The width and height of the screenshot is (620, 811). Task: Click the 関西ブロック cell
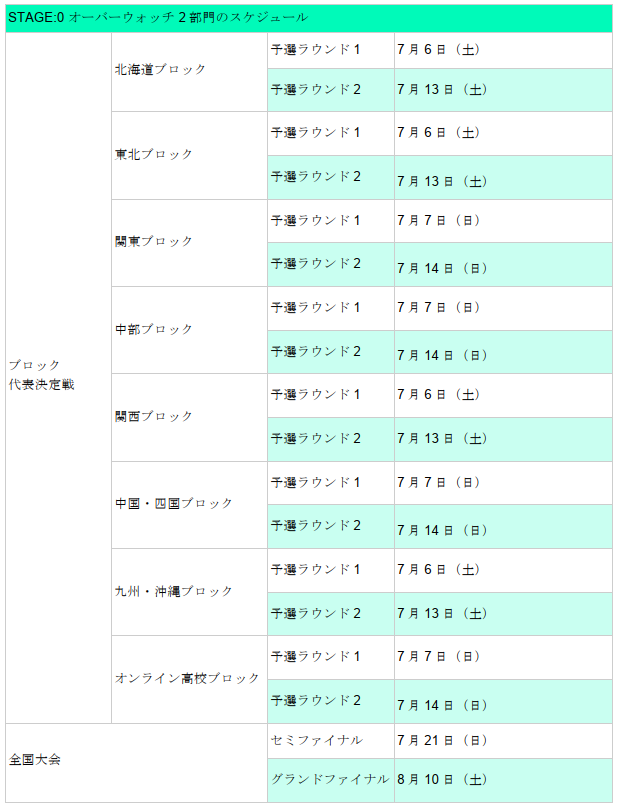[x=189, y=417]
